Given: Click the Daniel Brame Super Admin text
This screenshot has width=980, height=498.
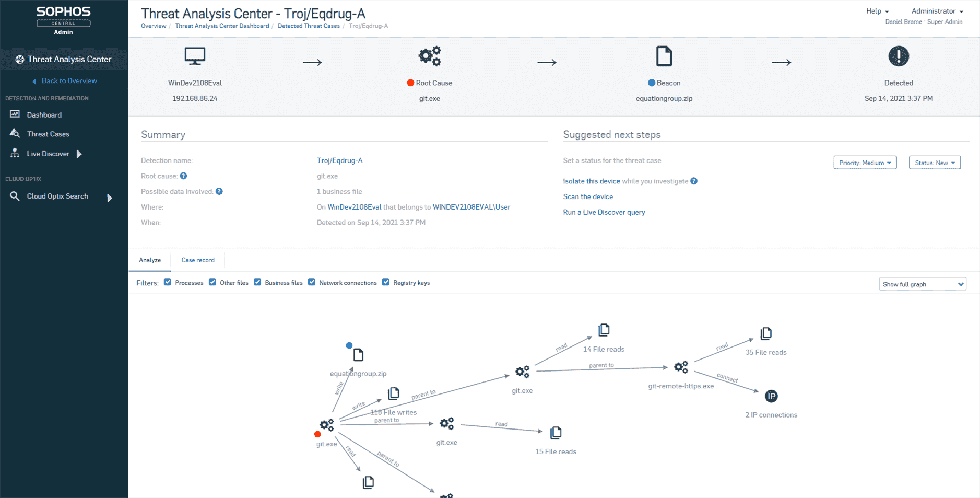Looking at the screenshot, I should (924, 22).
